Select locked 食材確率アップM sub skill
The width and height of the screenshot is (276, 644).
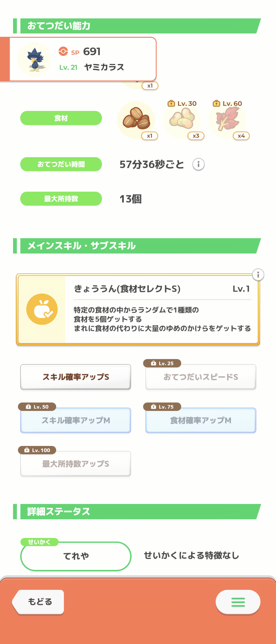tap(201, 420)
